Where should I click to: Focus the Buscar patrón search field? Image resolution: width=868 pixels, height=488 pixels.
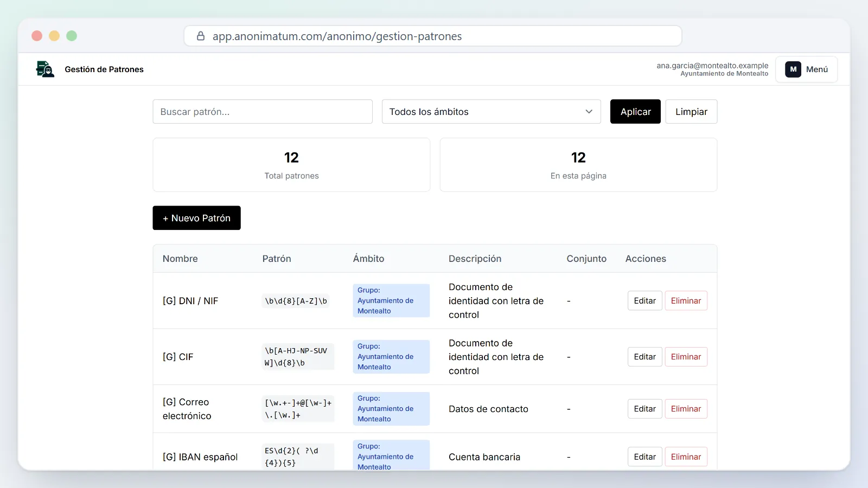point(263,112)
